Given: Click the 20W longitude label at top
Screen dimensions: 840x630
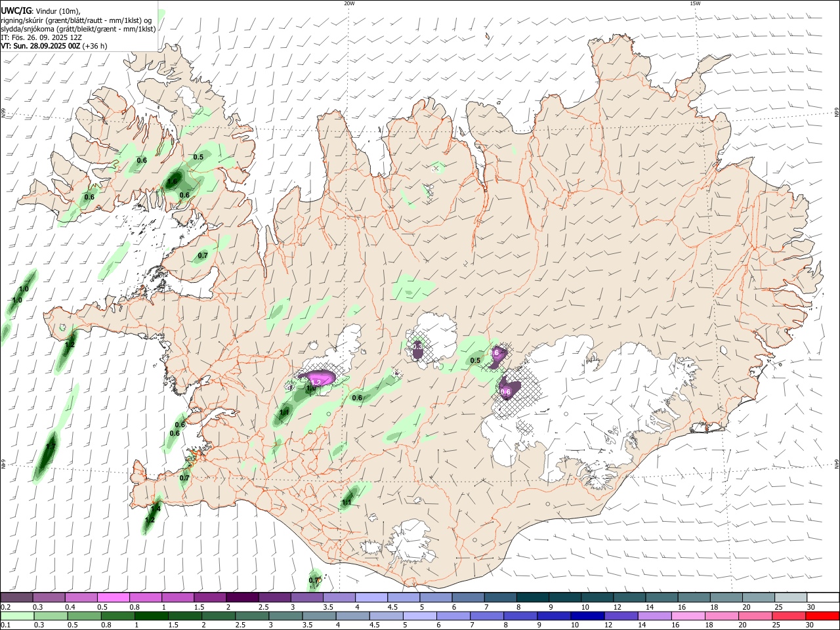Looking at the screenshot, I should (x=349, y=3).
